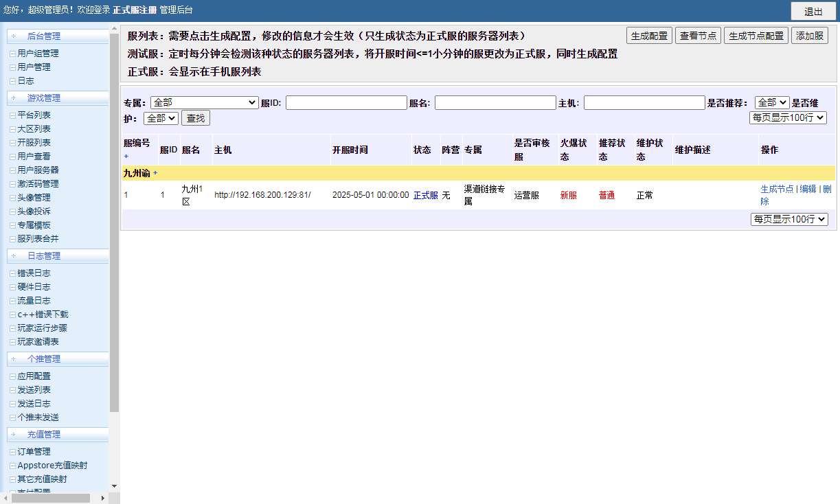The image size is (840, 504).
Task: Click inside the 服ID input field
Action: [345, 102]
